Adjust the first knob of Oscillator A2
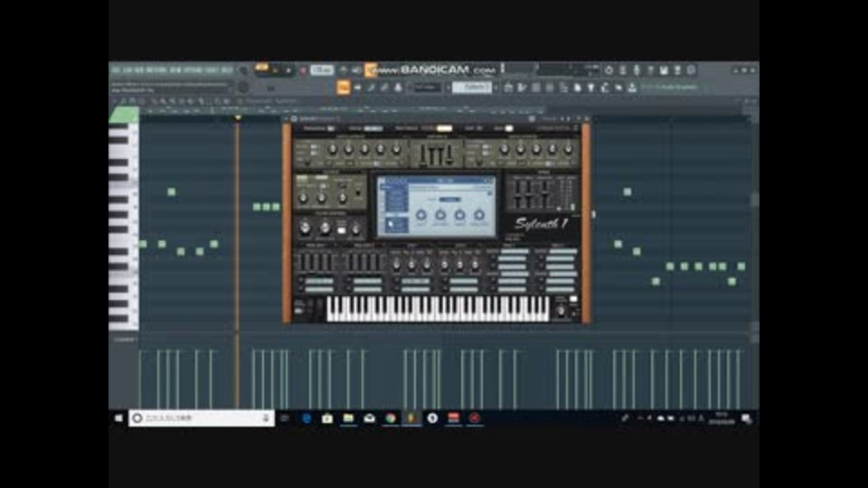Screen dimensions: 868x488 tap(505, 149)
